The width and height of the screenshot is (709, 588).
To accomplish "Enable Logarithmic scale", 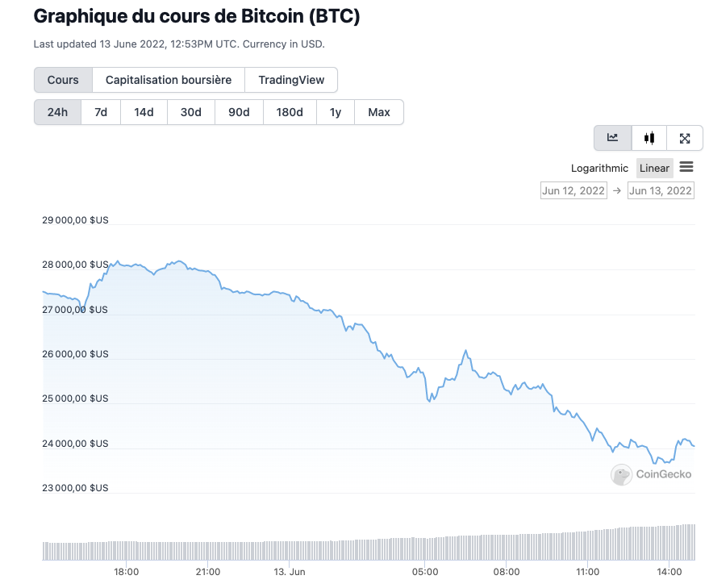I will click(599, 168).
